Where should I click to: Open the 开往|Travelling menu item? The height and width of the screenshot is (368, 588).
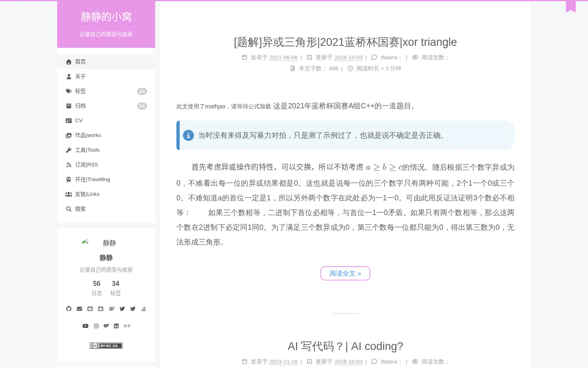[106, 180]
